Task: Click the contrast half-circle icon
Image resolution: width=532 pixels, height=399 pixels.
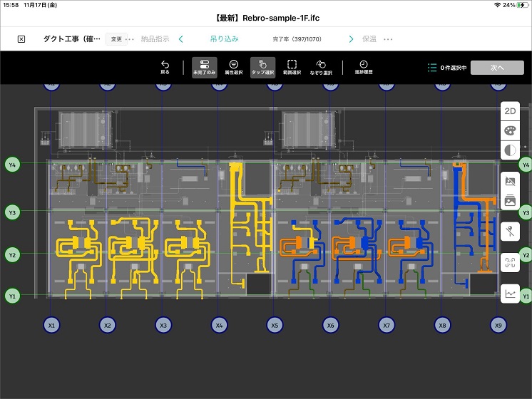Action: pyautogui.click(x=510, y=150)
